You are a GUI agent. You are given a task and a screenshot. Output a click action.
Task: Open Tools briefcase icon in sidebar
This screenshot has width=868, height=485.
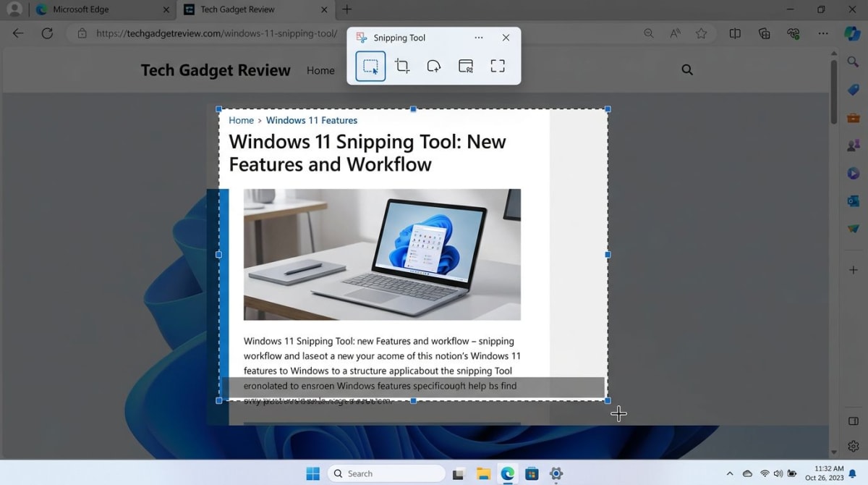pyautogui.click(x=853, y=117)
